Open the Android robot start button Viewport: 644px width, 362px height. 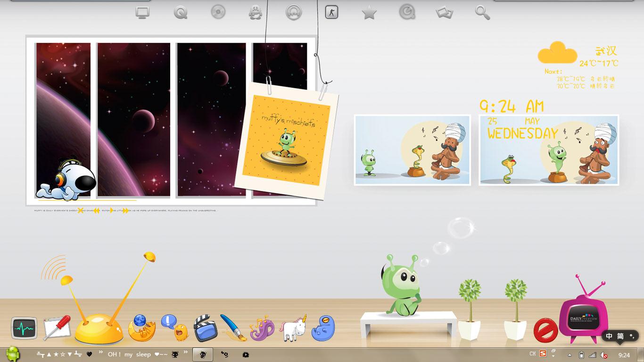coord(13,354)
